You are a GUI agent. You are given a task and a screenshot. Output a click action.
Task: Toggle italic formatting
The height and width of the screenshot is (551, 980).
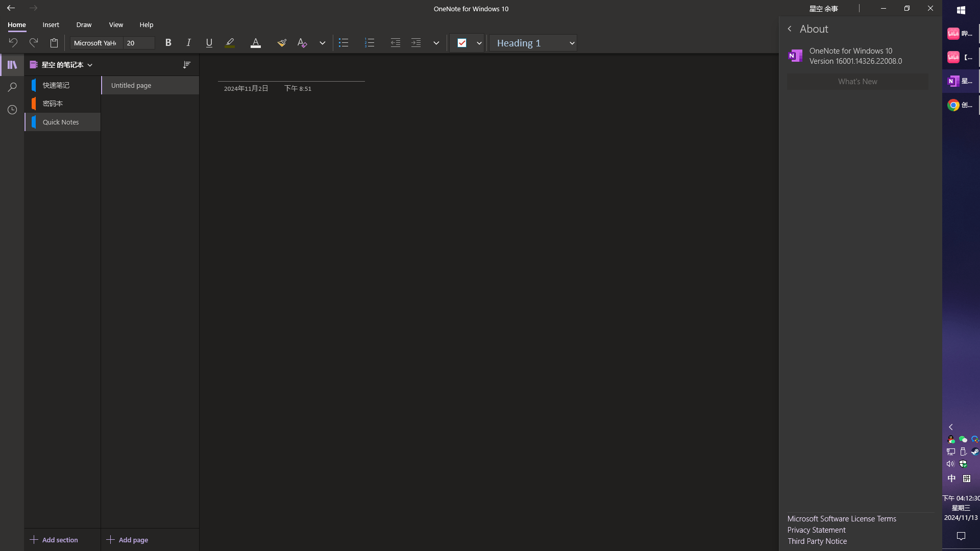pos(188,43)
